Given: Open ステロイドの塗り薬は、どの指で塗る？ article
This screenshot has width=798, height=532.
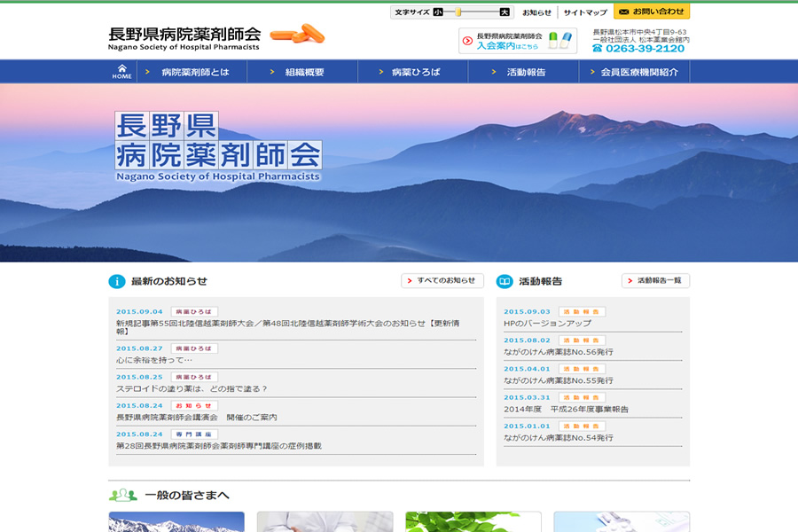Looking at the screenshot, I should [192, 388].
